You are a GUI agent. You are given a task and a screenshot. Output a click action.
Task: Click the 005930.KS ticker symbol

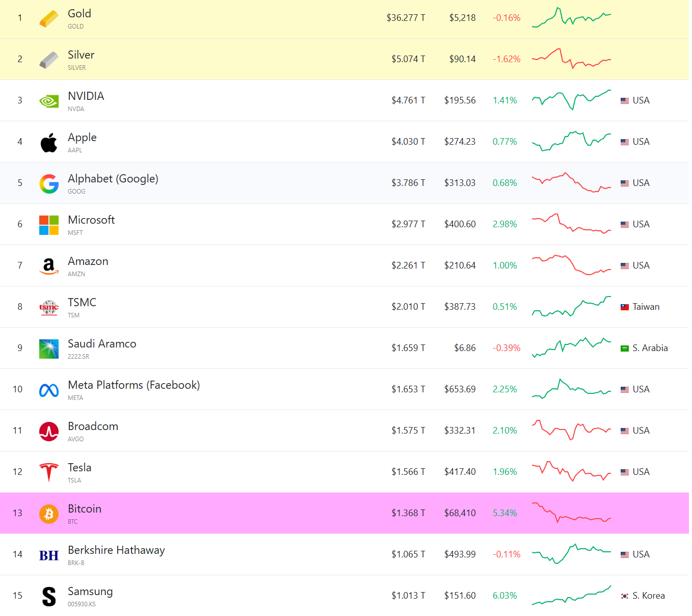[82, 604]
